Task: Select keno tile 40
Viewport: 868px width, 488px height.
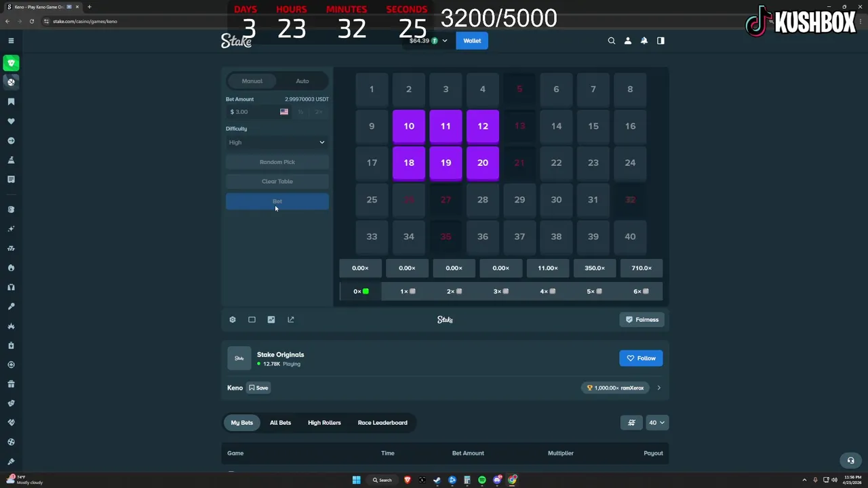Action: coord(630,237)
